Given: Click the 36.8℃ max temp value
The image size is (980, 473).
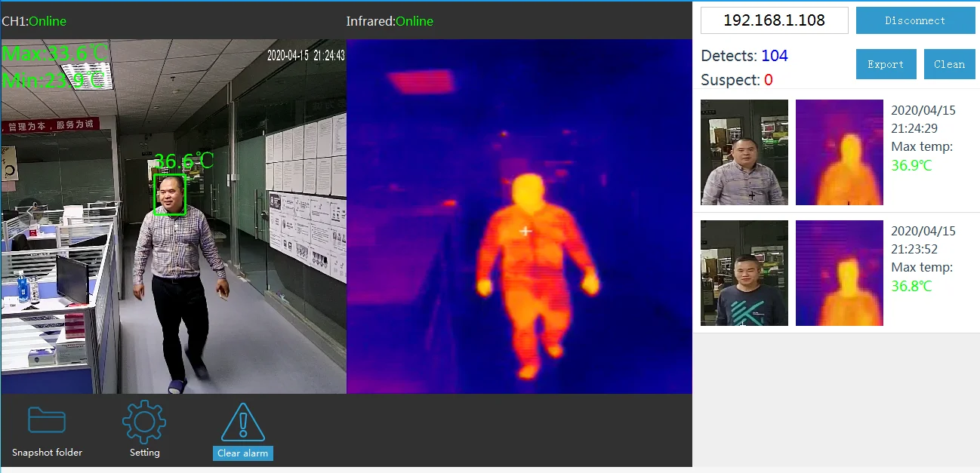Looking at the screenshot, I should [911, 286].
